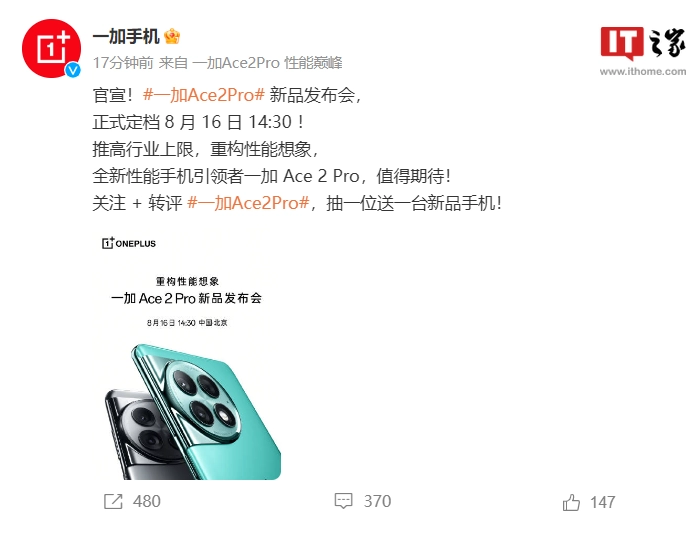Image resolution: width=700 pixels, height=535 pixels.
Task: Open the OnePlus red profile avatar
Action: tap(51, 48)
